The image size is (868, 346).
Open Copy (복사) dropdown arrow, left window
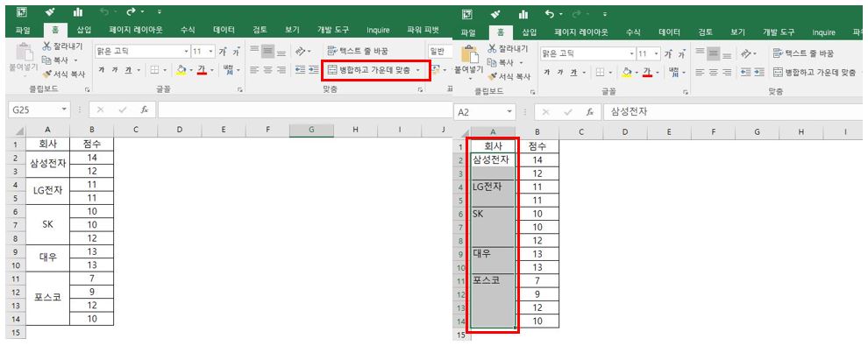[x=75, y=60]
